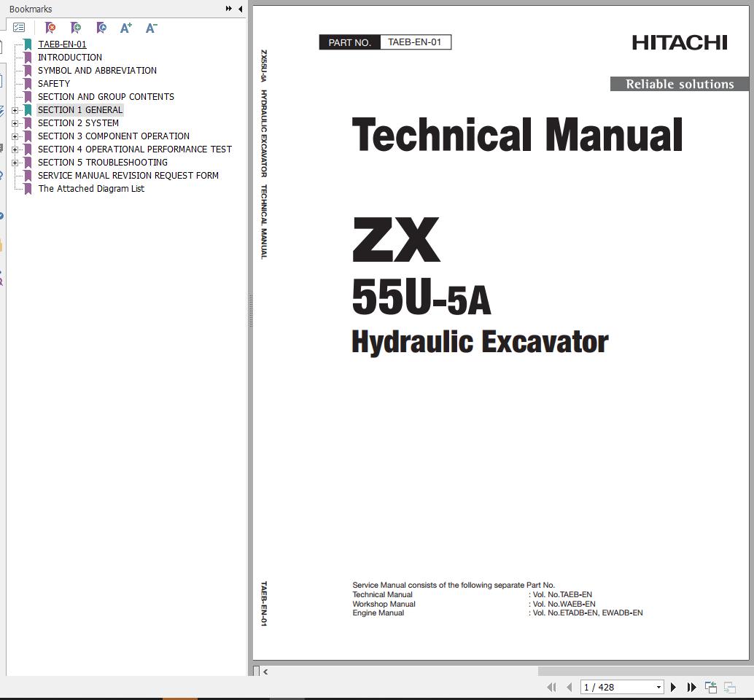
Task: Select SECTION 2 SYSTEM bookmark
Action: tap(78, 123)
